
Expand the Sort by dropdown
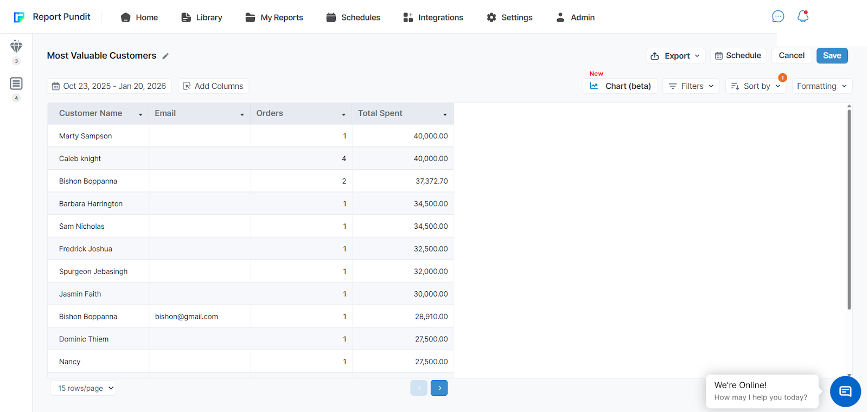[x=756, y=86]
